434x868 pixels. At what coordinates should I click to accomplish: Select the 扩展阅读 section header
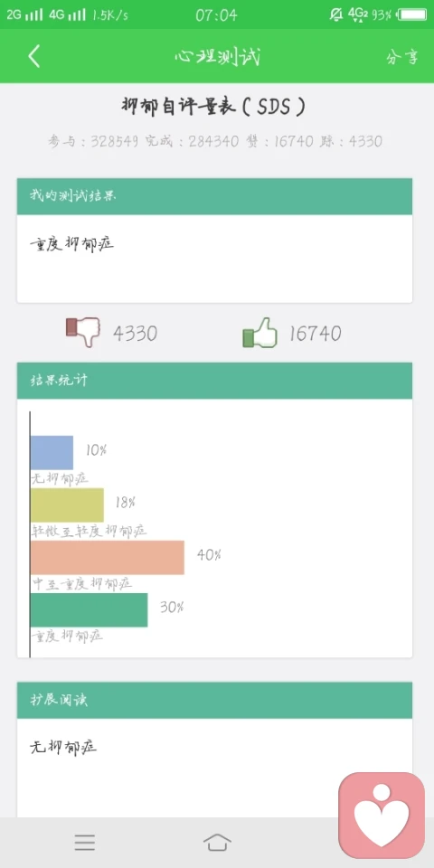coord(215,700)
